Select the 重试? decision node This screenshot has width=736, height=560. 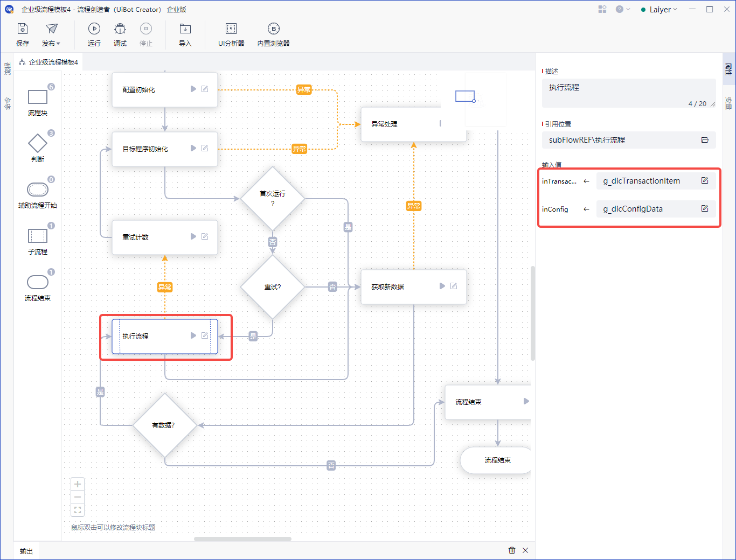click(x=273, y=287)
